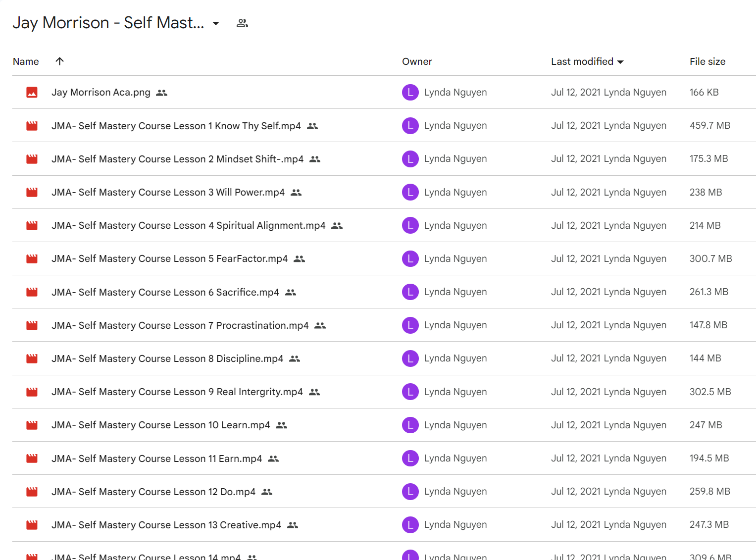Click the shared icon beside Lesson 11 Earn
Image resolution: width=756 pixels, height=560 pixels.
pos(273,458)
